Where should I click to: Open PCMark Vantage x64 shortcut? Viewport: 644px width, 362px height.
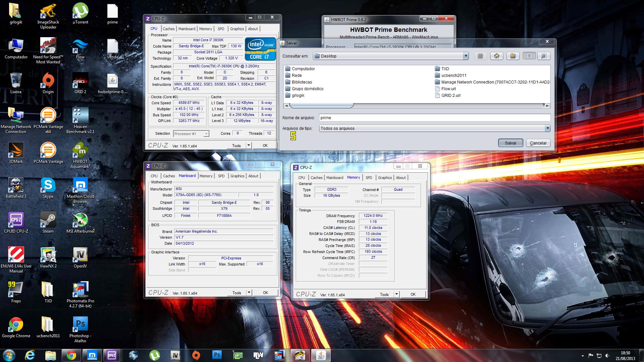(x=48, y=120)
